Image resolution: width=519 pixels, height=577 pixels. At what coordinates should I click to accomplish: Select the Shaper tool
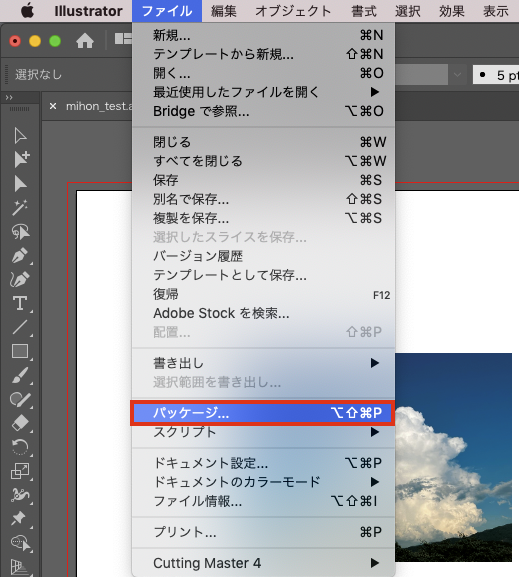(x=20, y=399)
